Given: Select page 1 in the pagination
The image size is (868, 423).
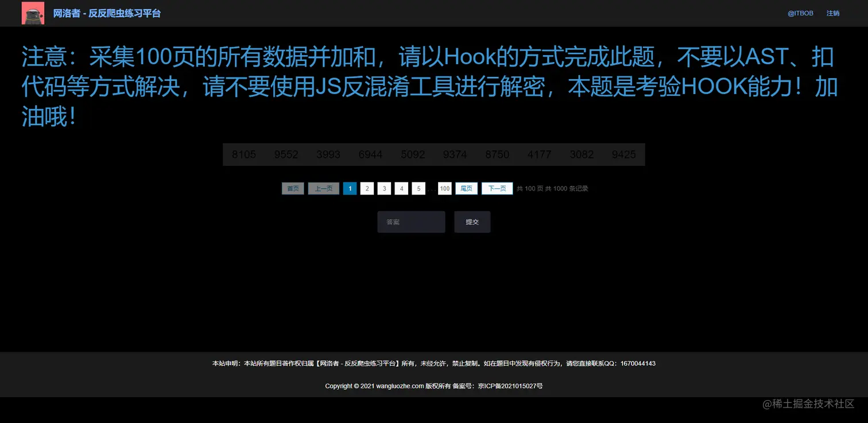Looking at the screenshot, I should pyautogui.click(x=350, y=188).
